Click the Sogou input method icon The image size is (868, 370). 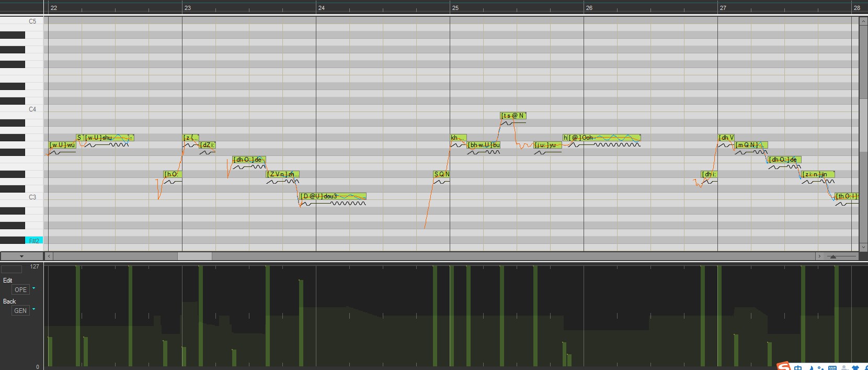pyautogui.click(x=783, y=366)
